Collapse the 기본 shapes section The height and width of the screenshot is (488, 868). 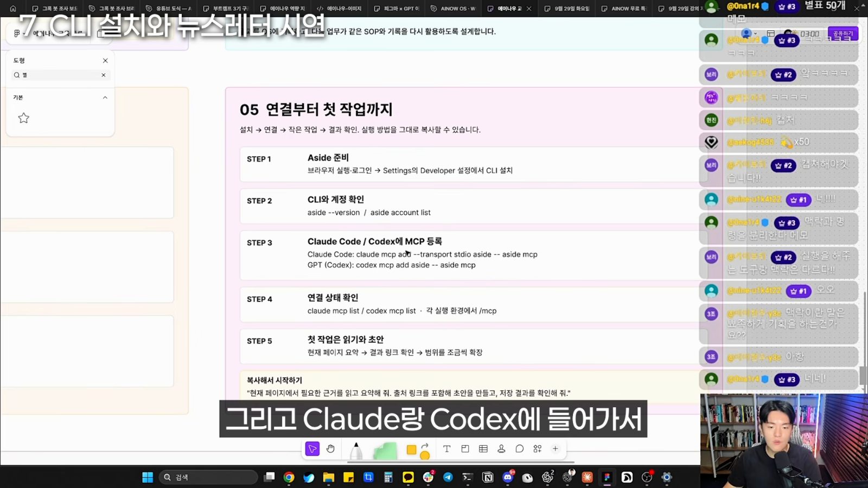[105, 98]
